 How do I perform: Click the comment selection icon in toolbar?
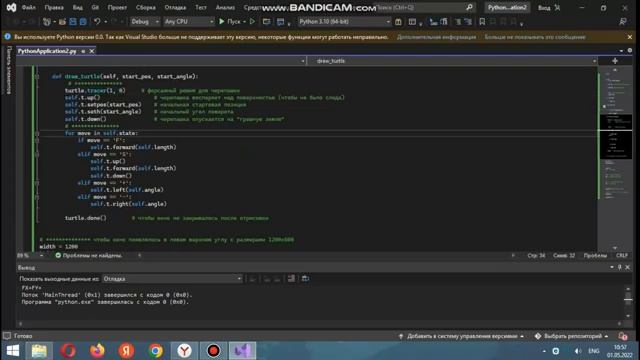tap(458, 22)
